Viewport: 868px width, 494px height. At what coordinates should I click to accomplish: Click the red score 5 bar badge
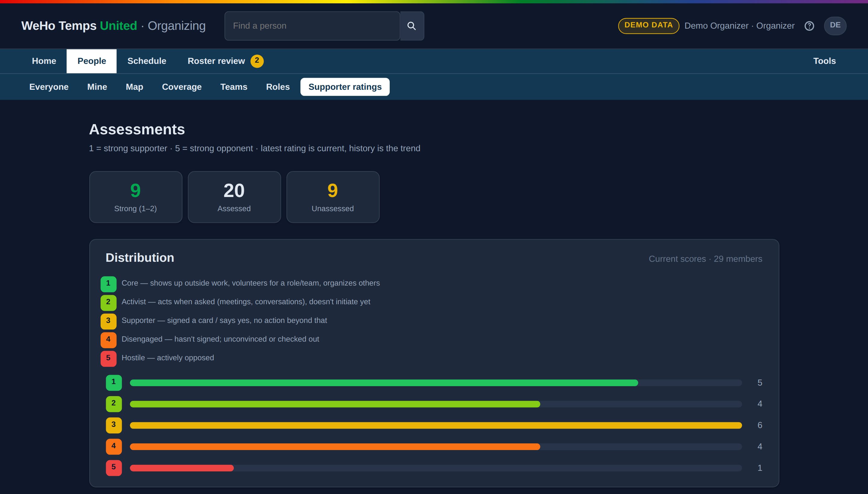tap(114, 468)
